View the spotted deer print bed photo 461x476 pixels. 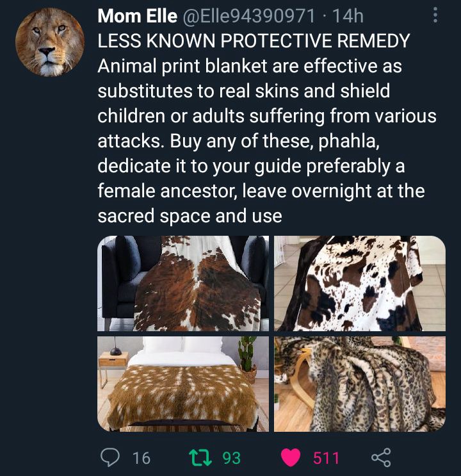pyautogui.click(x=183, y=384)
